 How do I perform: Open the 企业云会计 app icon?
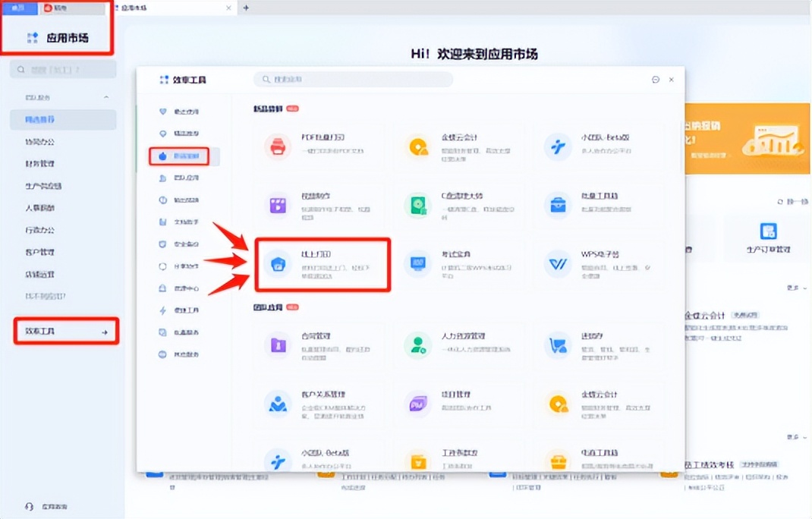[419, 145]
